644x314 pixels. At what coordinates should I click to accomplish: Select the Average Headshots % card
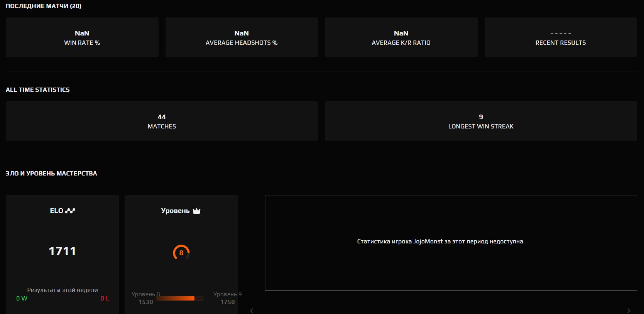[x=242, y=37]
